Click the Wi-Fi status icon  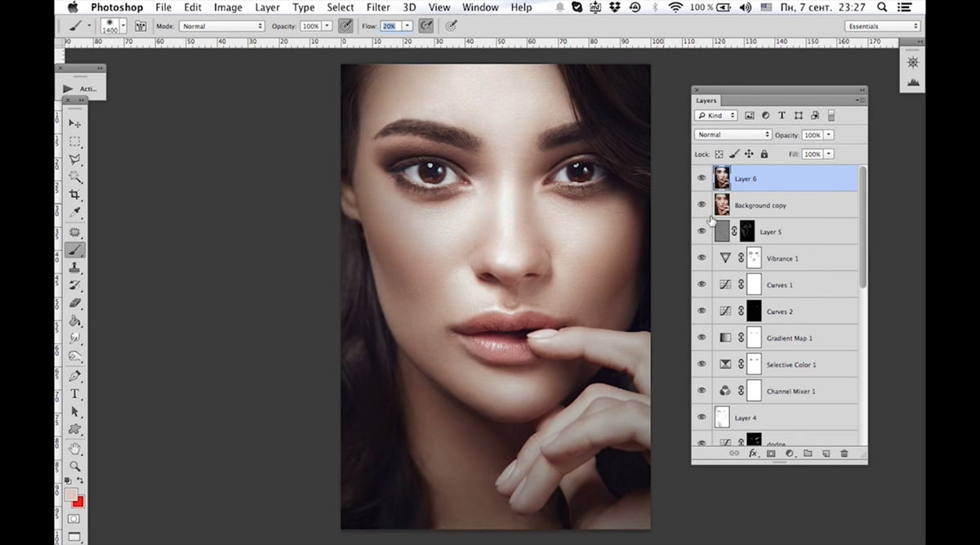tap(675, 7)
